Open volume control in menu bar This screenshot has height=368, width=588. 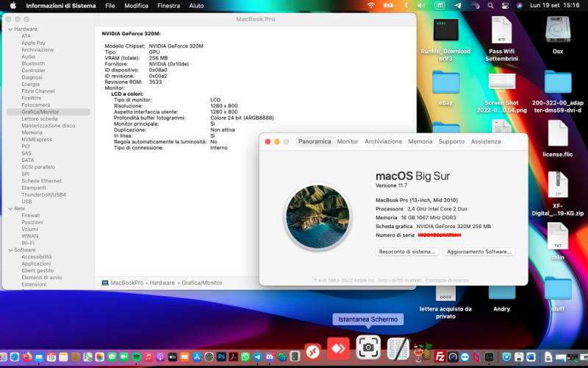click(421, 6)
